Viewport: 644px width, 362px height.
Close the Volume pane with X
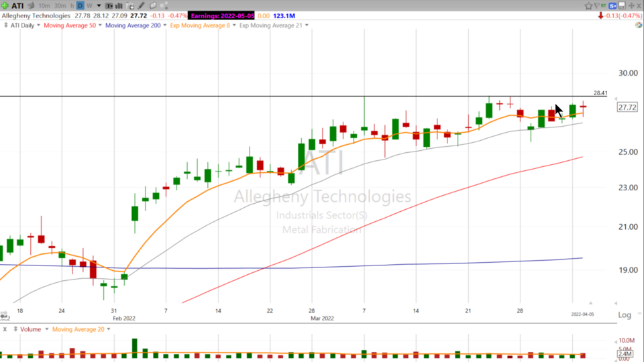5,329
